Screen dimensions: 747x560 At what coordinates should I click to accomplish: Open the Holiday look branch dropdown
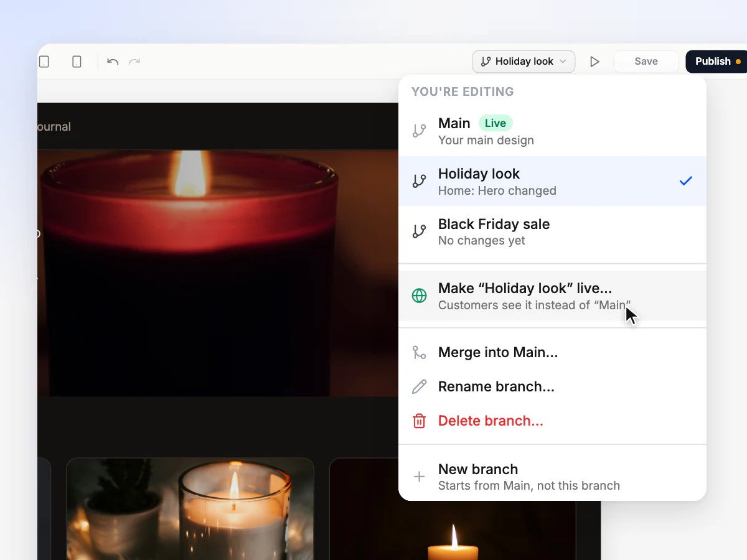click(524, 62)
